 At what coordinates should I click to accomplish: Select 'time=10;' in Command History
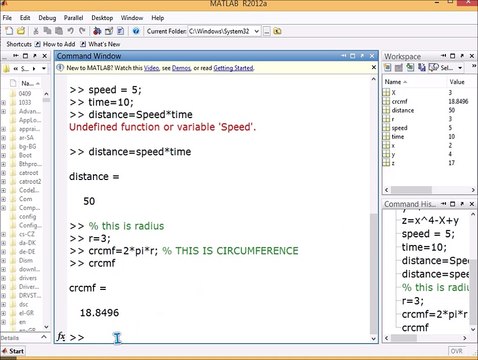click(424, 247)
